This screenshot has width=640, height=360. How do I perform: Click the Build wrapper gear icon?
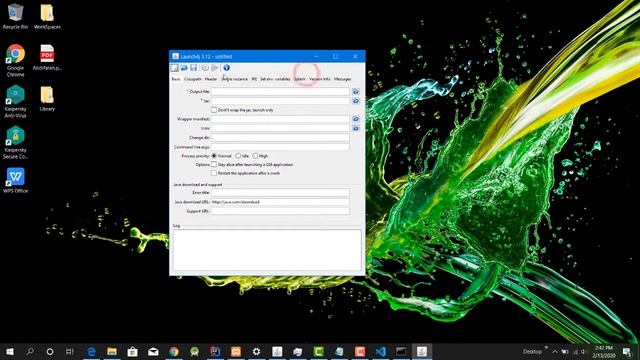[x=205, y=68]
